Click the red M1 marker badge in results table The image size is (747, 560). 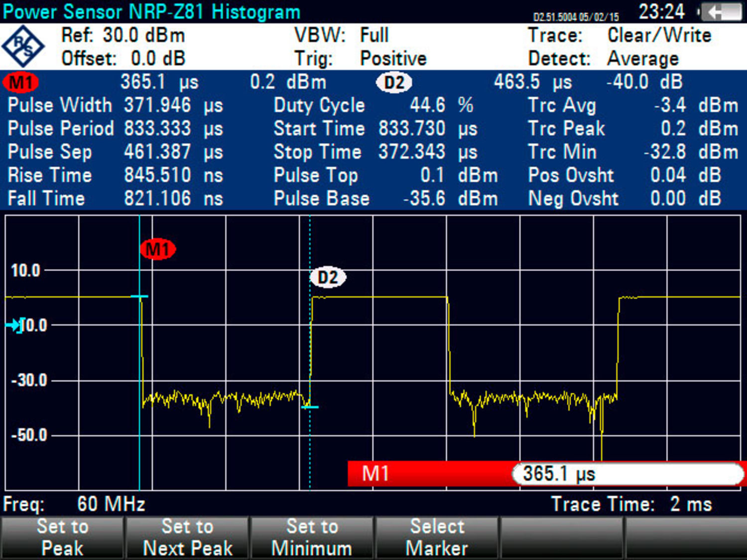coord(21,82)
